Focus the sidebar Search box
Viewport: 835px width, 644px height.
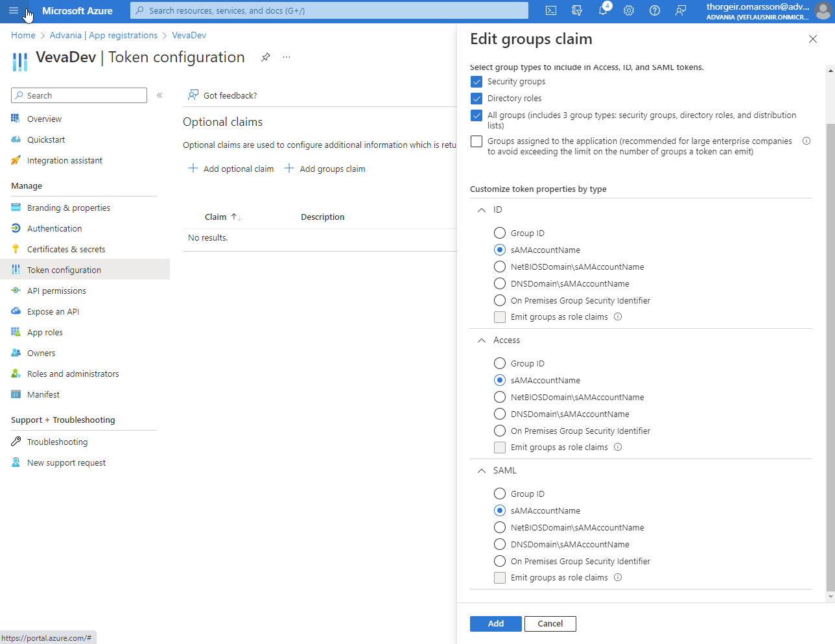(79, 95)
